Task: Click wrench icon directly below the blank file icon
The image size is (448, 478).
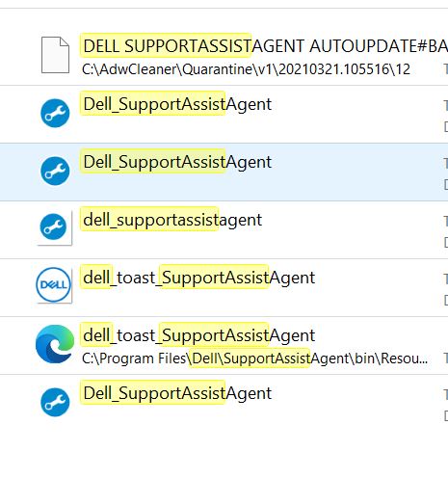Action: (55, 113)
